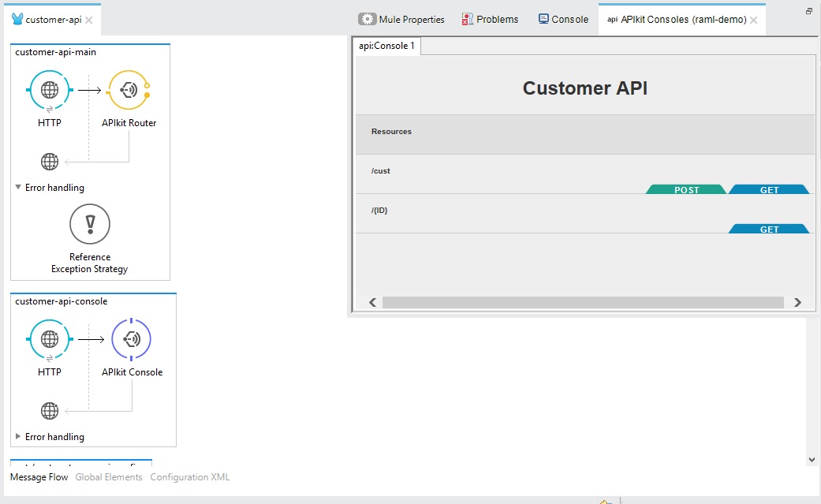Click the GET method on /{ID}
Screen dimensions: 821x504
769,230
